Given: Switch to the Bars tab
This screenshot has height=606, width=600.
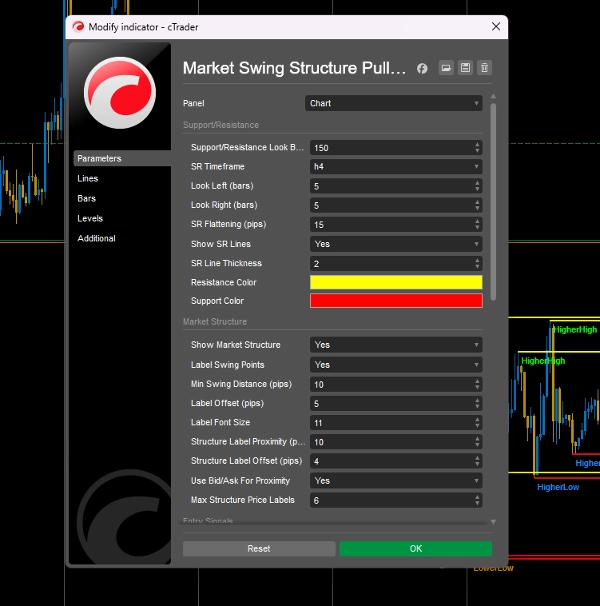Looking at the screenshot, I should tap(86, 199).
